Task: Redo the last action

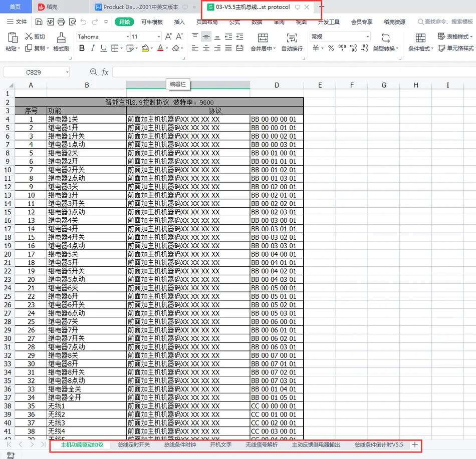Action: click(x=95, y=22)
